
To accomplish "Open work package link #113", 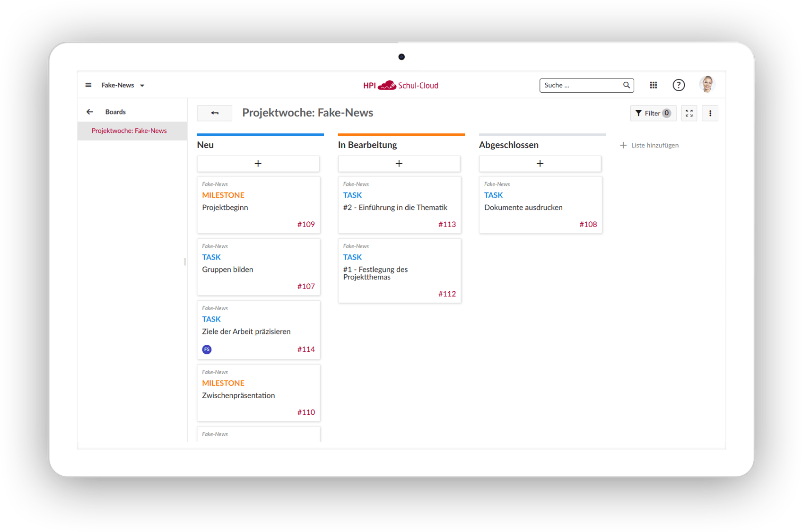I will pyautogui.click(x=447, y=225).
